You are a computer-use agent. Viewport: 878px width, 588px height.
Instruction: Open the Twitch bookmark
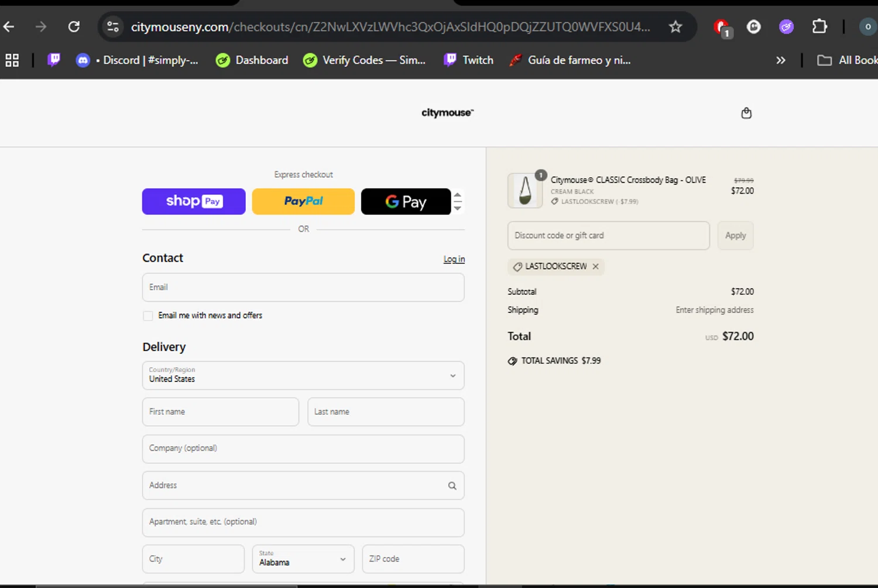coord(469,60)
